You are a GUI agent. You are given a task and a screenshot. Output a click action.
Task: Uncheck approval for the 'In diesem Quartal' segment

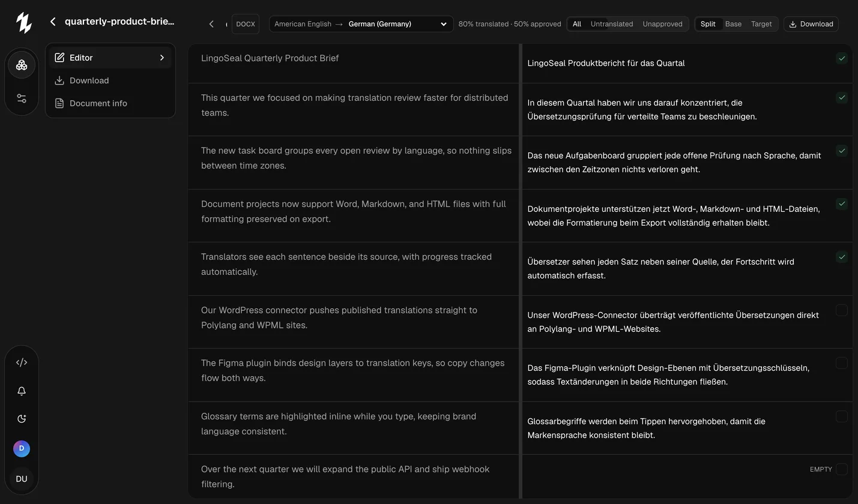click(x=842, y=98)
